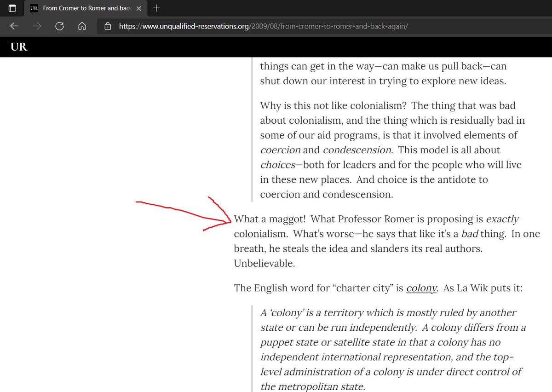Go forward with the forward arrow
The image size is (552, 392).
[37, 26]
